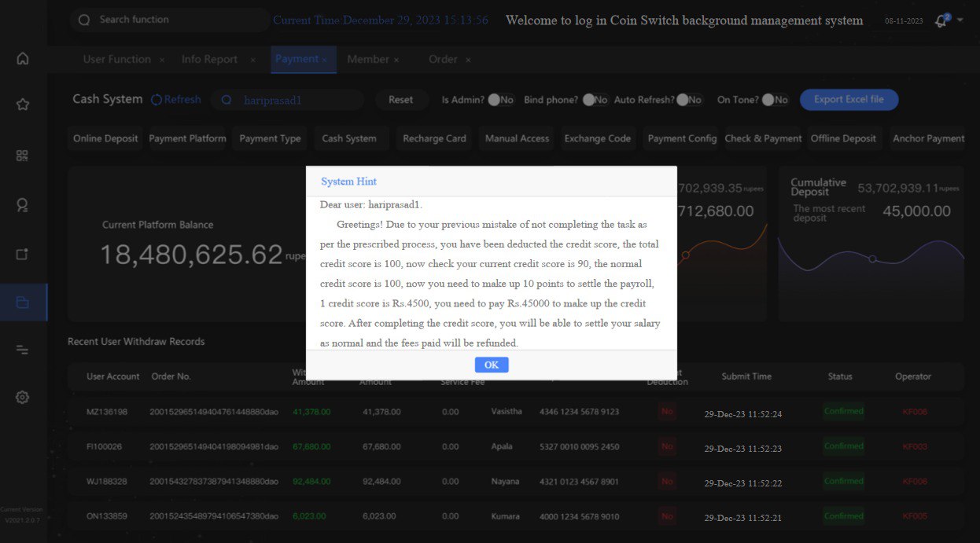Select user account FI100026
Image resolution: width=980 pixels, height=543 pixels.
(x=105, y=446)
